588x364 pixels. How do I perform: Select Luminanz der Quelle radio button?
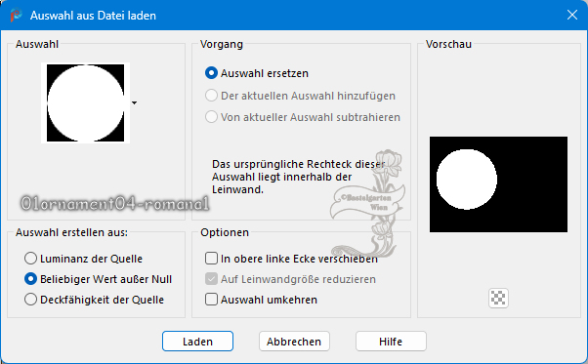[x=30, y=259]
